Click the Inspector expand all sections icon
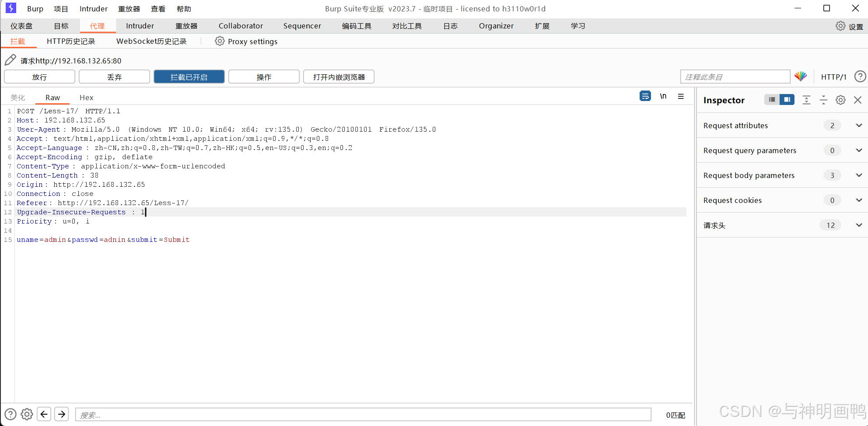The width and height of the screenshot is (868, 426). [x=806, y=100]
